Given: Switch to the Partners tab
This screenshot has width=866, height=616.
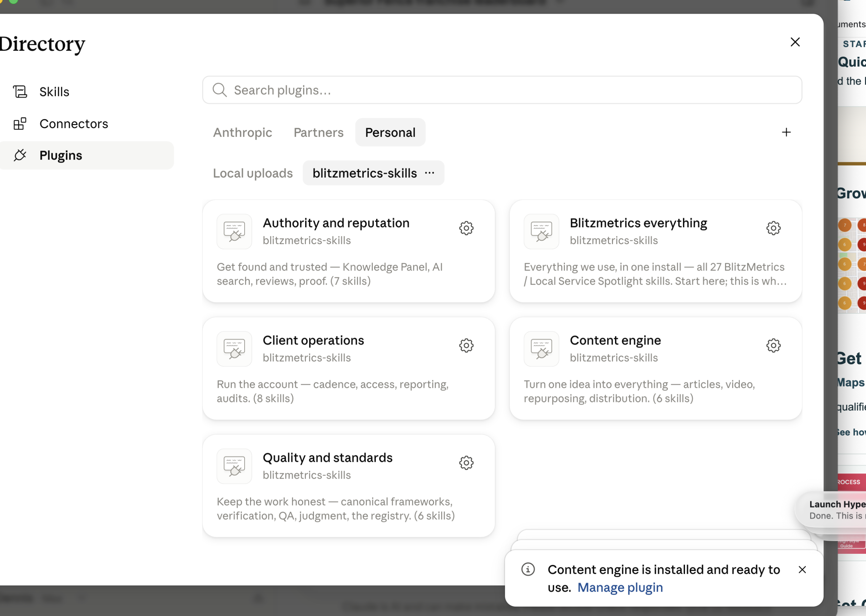Looking at the screenshot, I should pyautogui.click(x=318, y=133).
